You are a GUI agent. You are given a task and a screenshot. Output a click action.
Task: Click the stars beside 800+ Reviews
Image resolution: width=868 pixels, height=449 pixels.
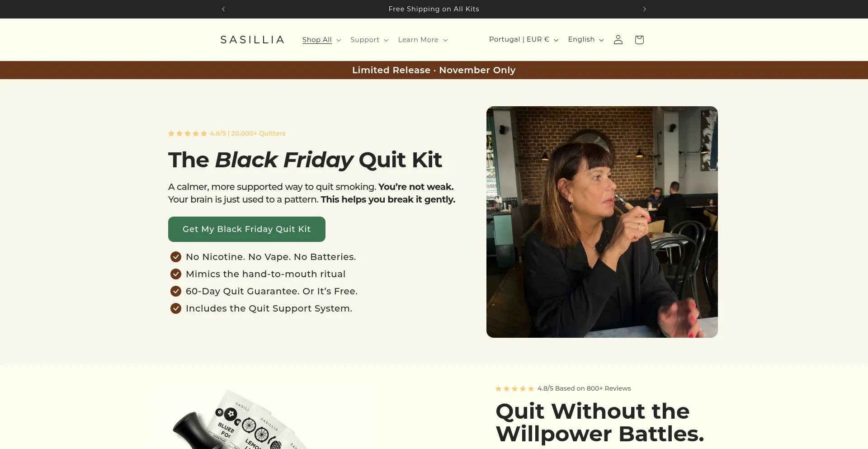515,388
